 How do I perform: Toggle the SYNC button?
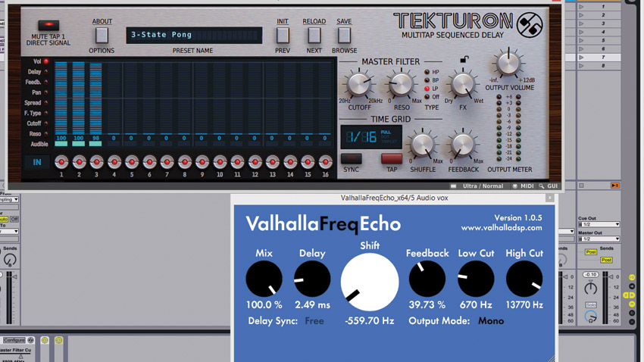pos(351,159)
